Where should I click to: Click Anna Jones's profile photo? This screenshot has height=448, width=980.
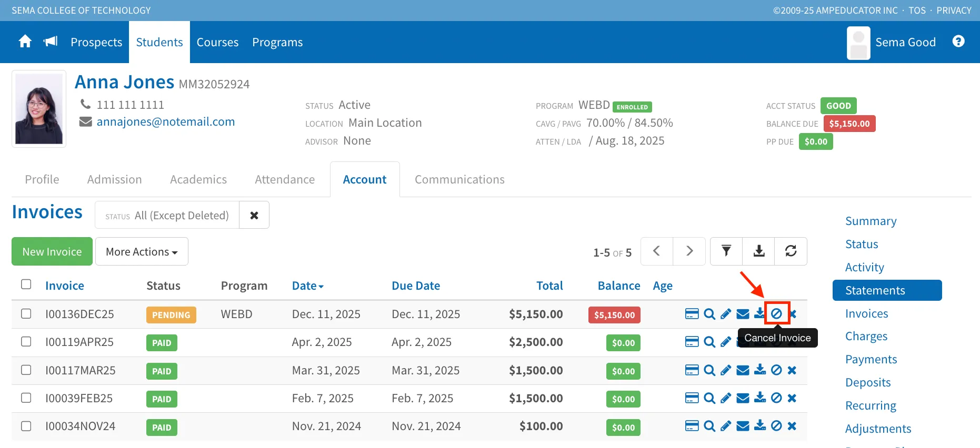click(39, 109)
